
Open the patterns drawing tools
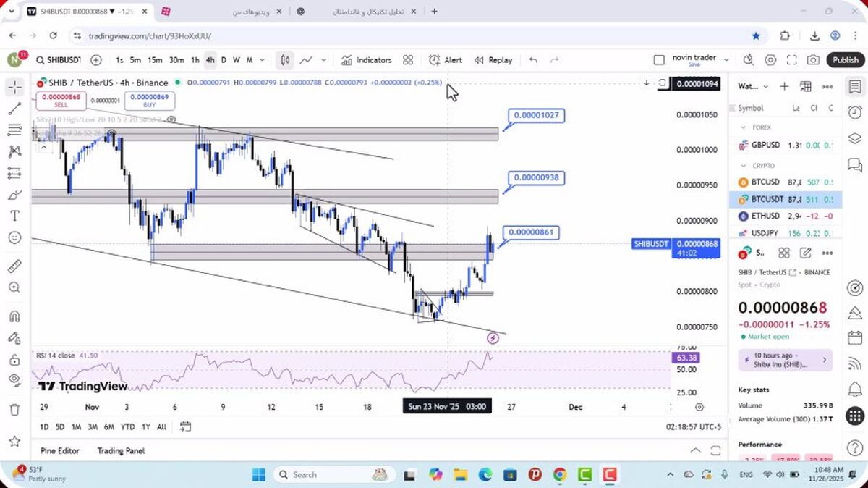click(x=14, y=151)
